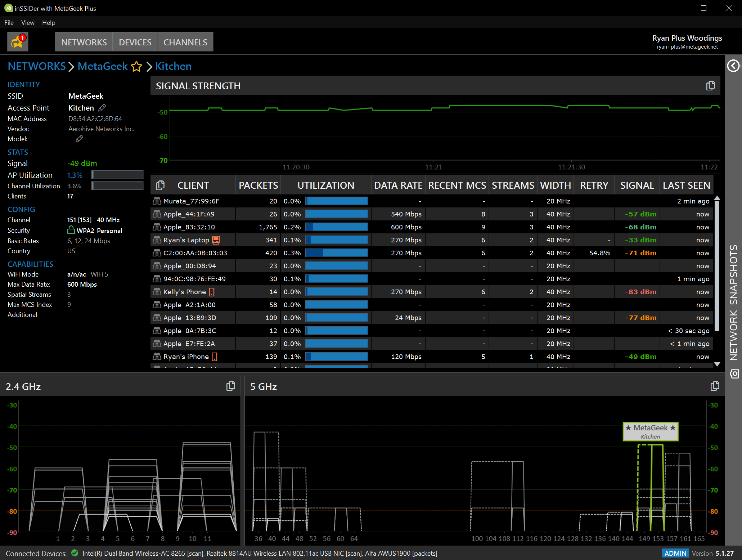
Task: Copy the client list table
Action: click(160, 184)
